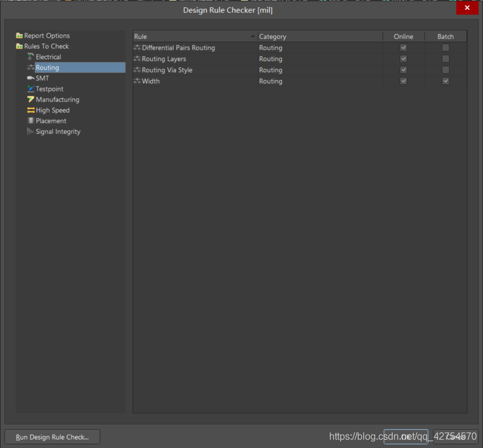
Task: Select the Differential Pairs Routing rule text
Action: pos(179,48)
